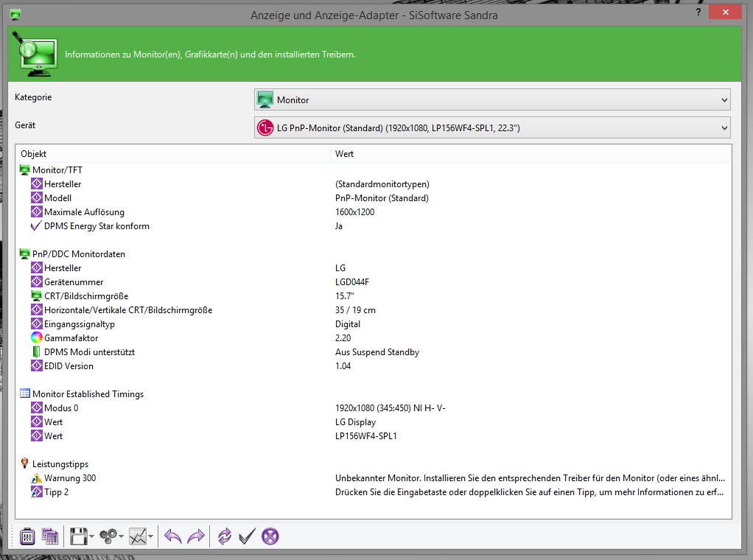Click the Objekt column header
This screenshot has height=560, width=753.
tap(173, 154)
